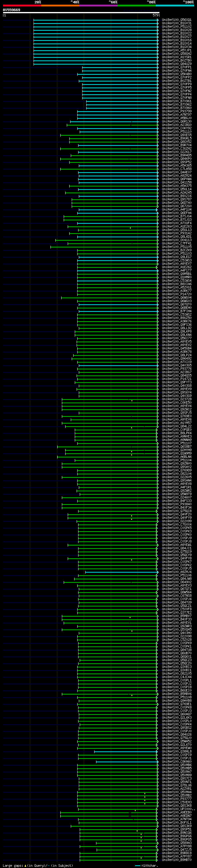Select the label UniRef100_Q9SP52
197x868 pixels.
coord(177,162)
